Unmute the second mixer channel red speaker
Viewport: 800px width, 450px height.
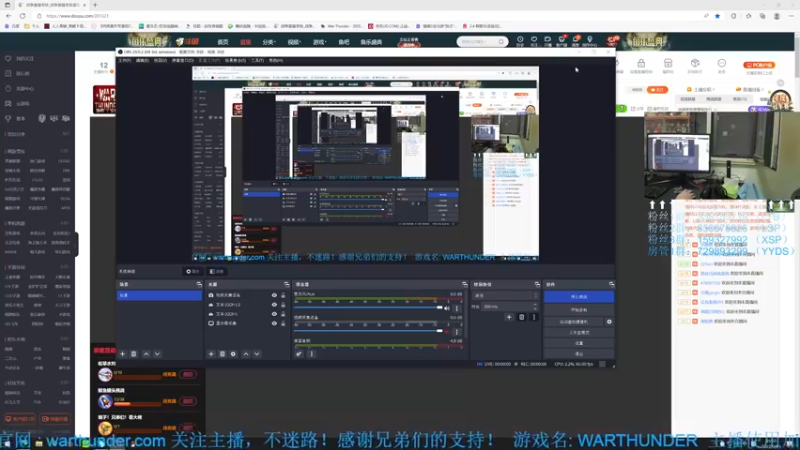coord(447,332)
